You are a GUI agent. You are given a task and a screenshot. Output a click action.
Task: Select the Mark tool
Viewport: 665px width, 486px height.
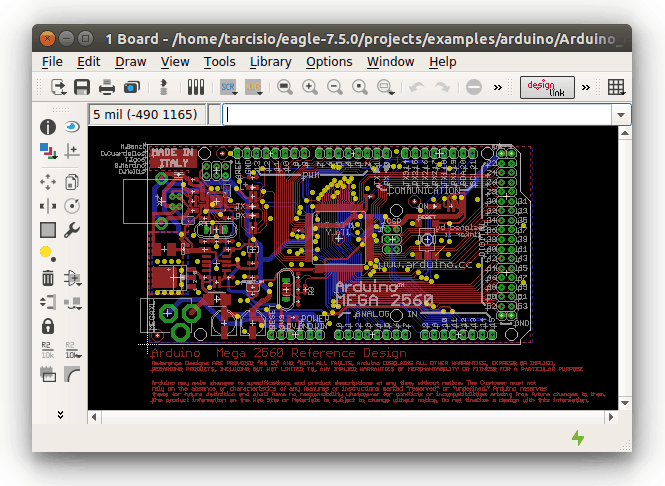tap(72, 151)
